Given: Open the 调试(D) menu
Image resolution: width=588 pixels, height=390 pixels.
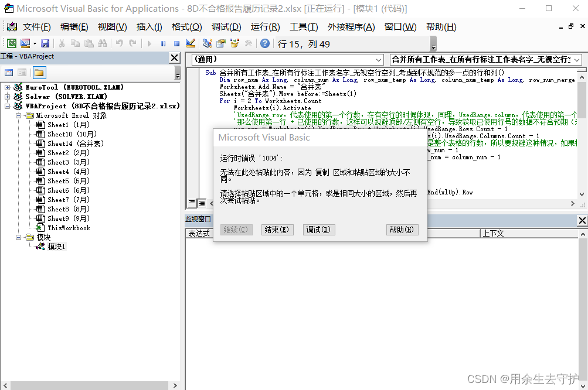Looking at the screenshot, I should 226,27.
